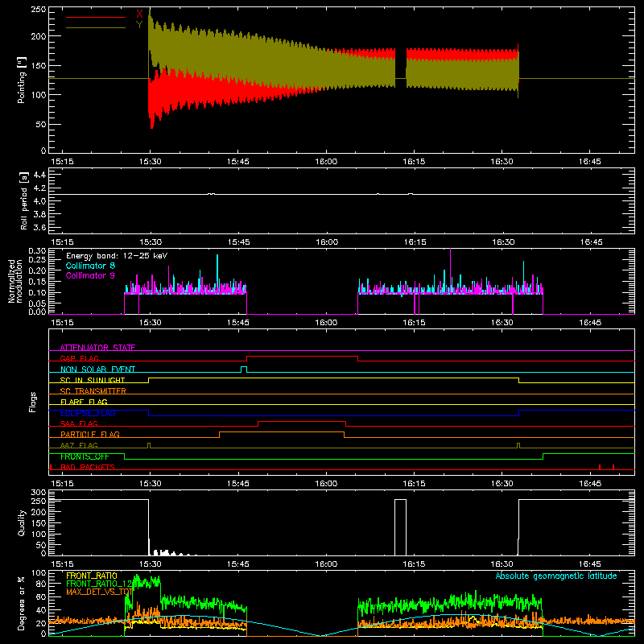Viewport: 644px width, 644px height.
Task: Click the green FRONT_RATIO_12 legend entry
Action: click(x=99, y=584)
